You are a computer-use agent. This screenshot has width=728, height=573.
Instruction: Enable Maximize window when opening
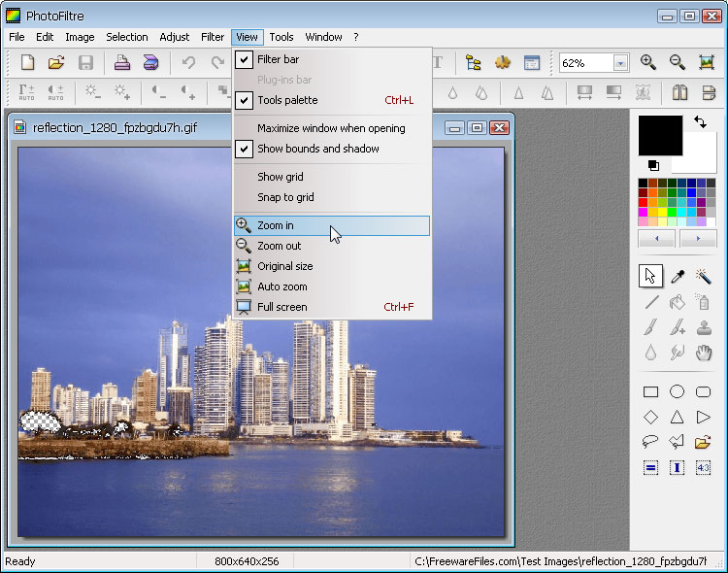333,128
